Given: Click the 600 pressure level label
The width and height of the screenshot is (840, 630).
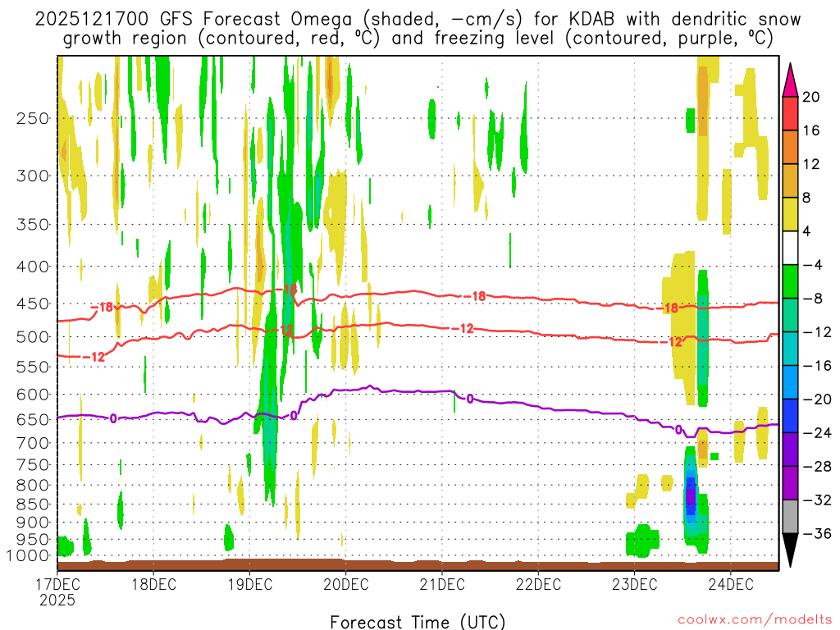Looking at the screenshot, I should coord(33,395).
